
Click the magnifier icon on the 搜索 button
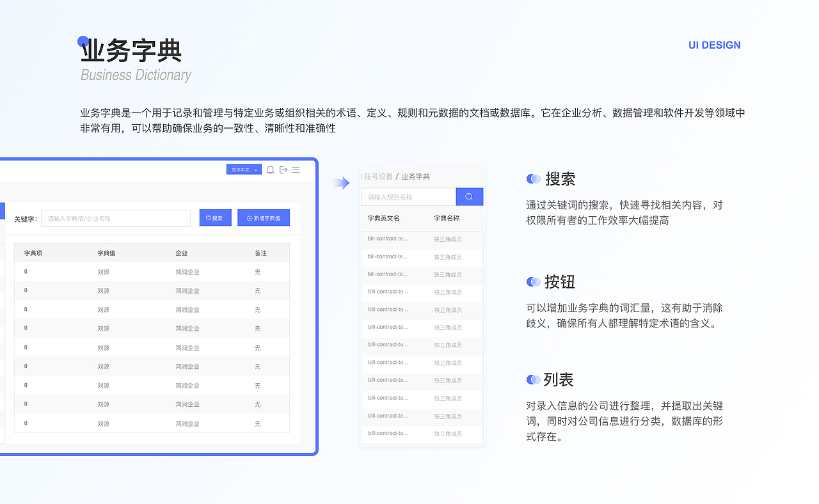point(208,217)
